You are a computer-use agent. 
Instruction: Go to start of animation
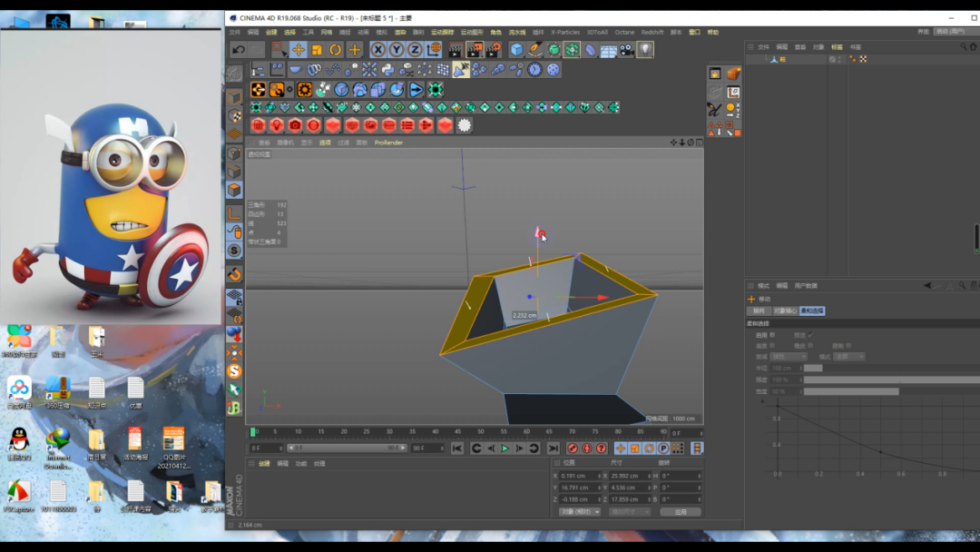pos(456,448)
